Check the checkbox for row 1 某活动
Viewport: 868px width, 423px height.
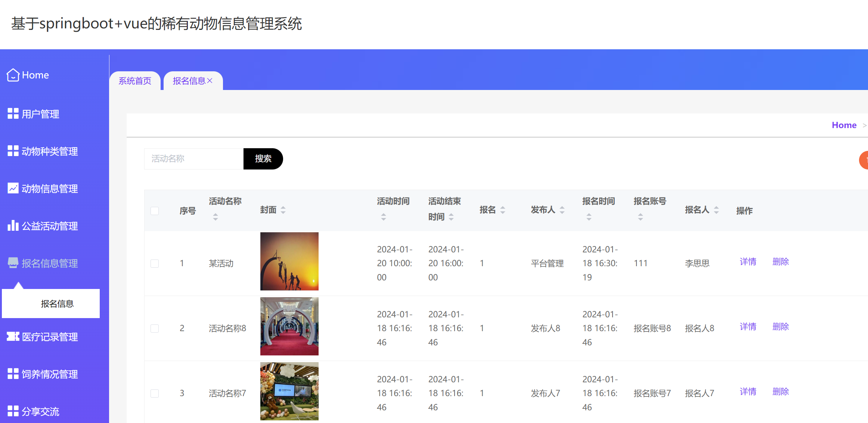(x=155, y=263)
